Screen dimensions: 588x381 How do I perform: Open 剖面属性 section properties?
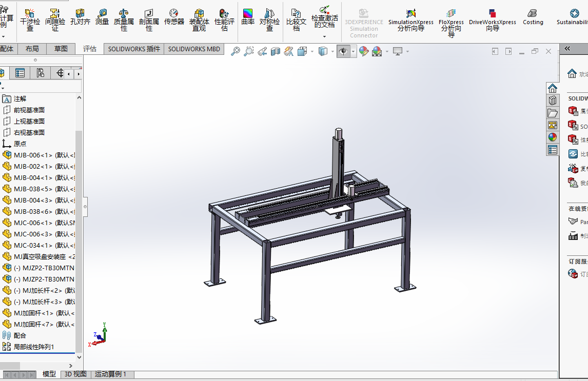[149, 20]
